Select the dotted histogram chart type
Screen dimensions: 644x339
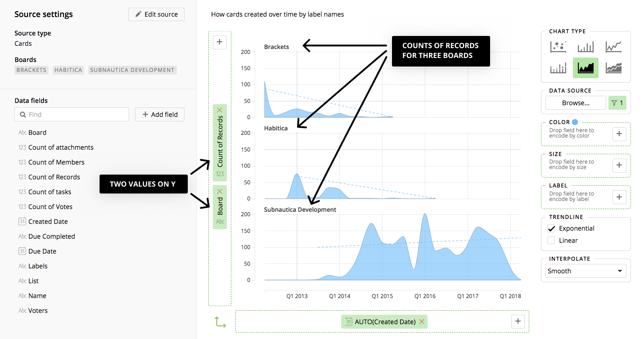coord(558,68)
